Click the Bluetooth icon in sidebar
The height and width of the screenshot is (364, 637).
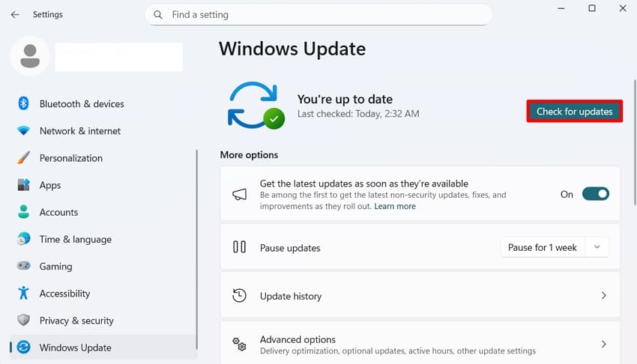23,103
